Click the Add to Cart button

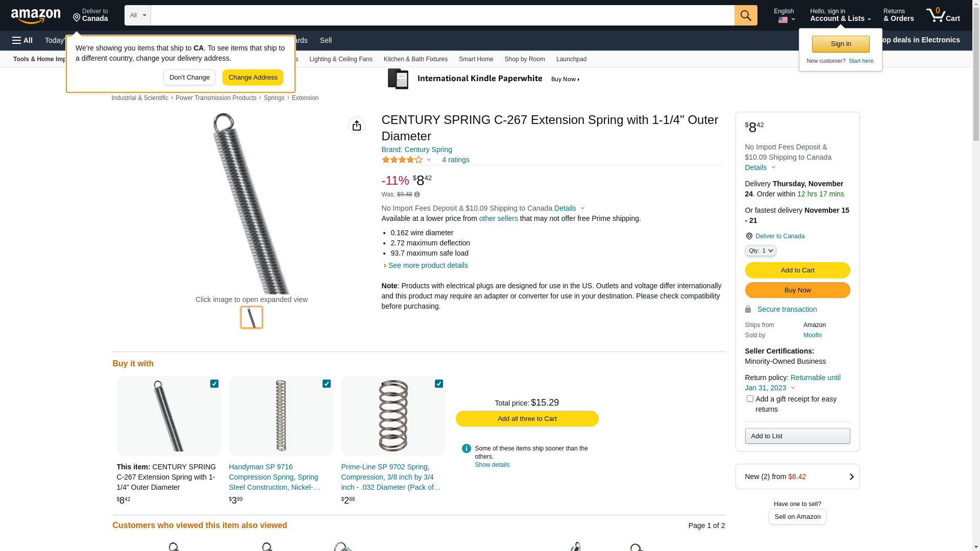point(797,270)
